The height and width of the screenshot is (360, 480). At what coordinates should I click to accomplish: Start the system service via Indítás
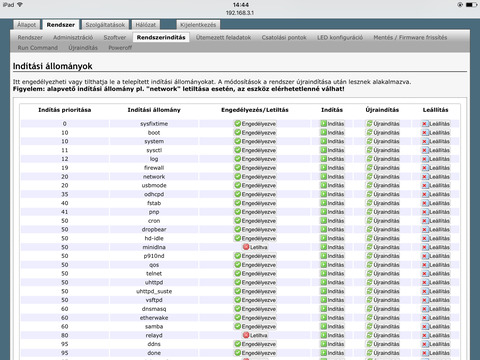332,141
